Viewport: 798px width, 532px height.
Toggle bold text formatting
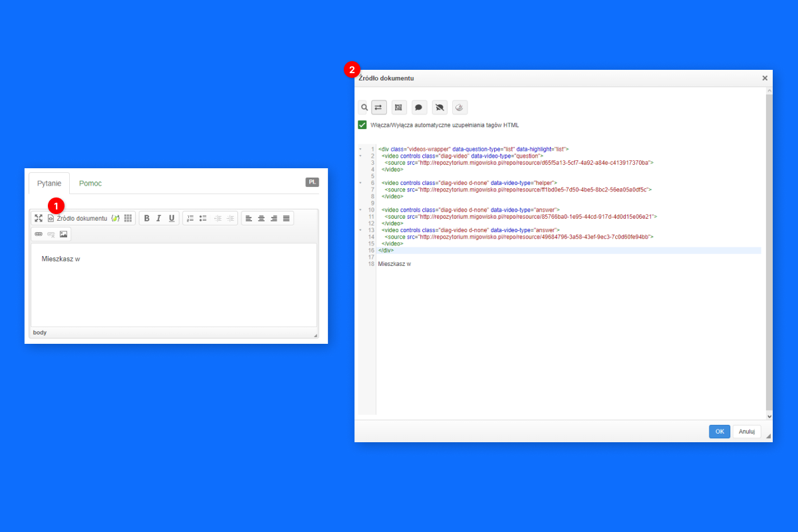click(147, 218)
